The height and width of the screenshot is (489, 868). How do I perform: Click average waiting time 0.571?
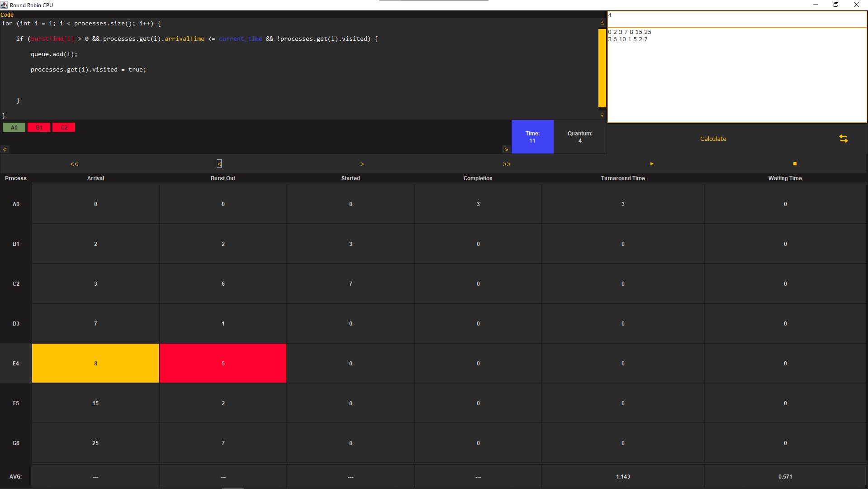[x=785, y=477]
